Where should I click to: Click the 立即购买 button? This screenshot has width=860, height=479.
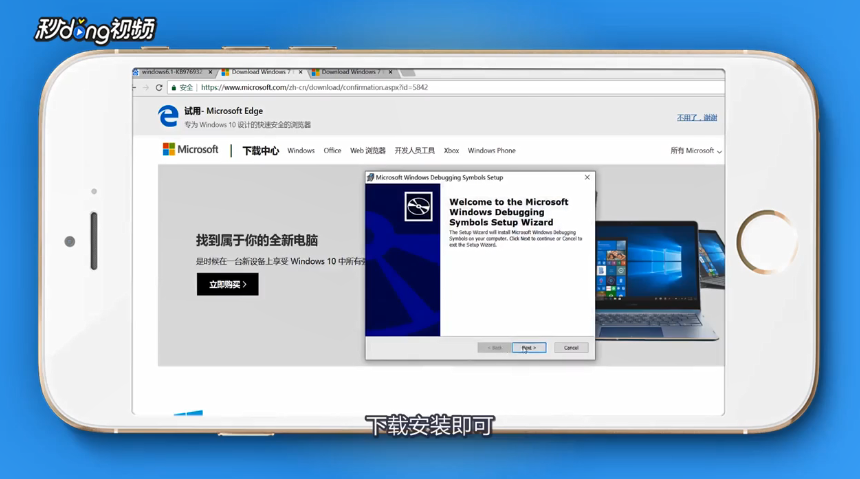click(x=228, y=284)
